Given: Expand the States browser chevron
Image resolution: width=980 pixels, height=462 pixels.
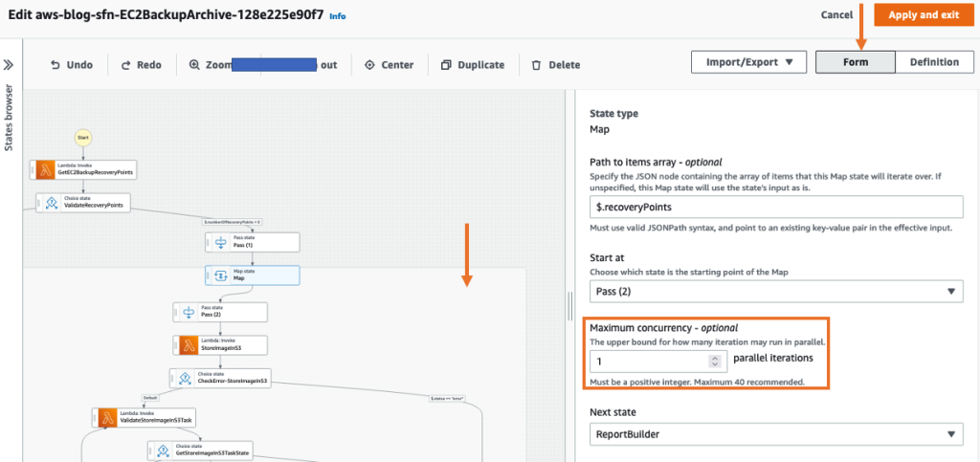Looking at the screenshot, I should (x=9, y=65).
